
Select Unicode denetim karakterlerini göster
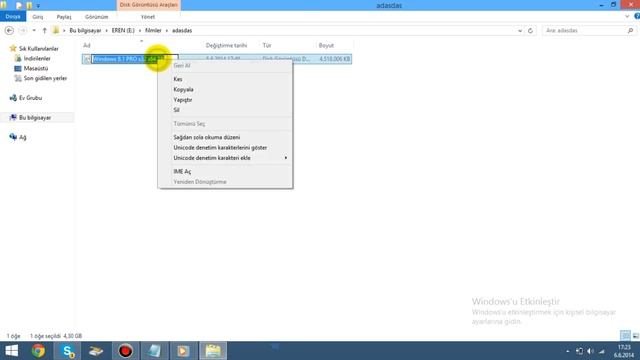[x=220, y=147]
